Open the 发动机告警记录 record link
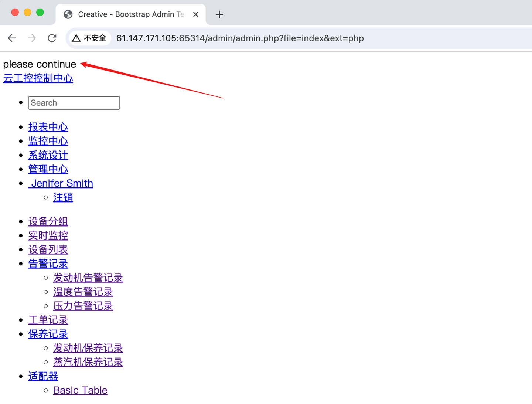Image resolution: width=532 pixels, height=404 pixels. click(88, 278)
